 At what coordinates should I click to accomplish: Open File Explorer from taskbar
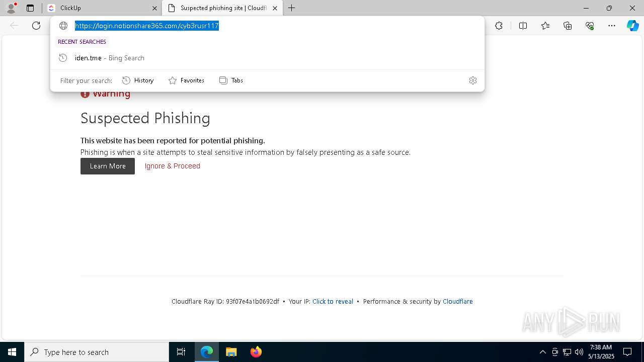(x=231, y=352)
